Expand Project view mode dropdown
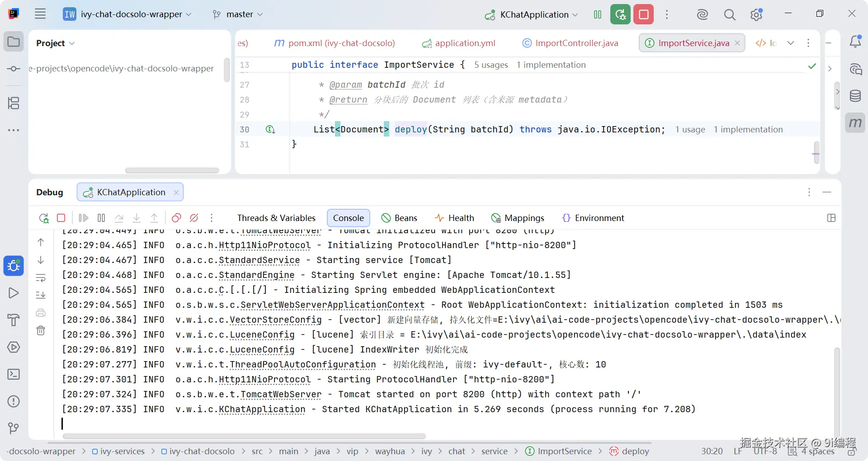The width and height of the screenshot is (868, 461). pos(56,43)
